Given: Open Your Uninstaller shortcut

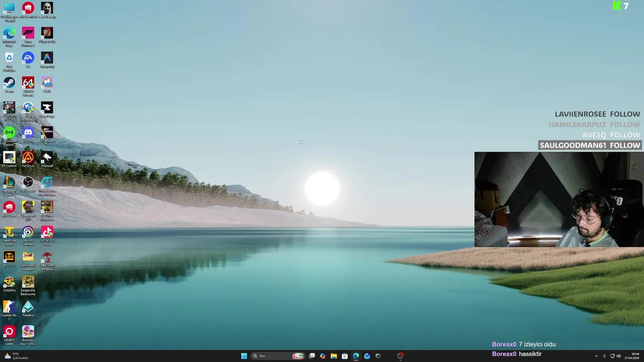Looking at the screenshot, I should 28,112.
